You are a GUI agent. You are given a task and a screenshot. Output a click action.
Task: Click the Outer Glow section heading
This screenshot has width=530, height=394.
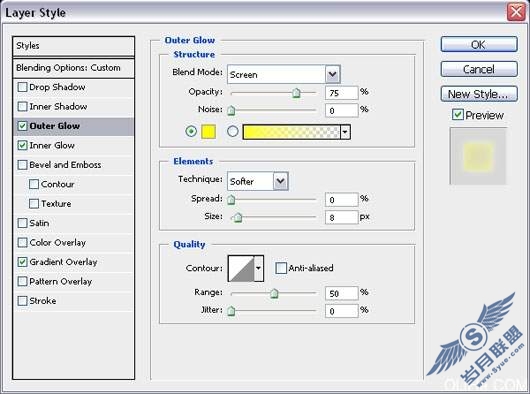pyautogui.click(x=190, y=40)
